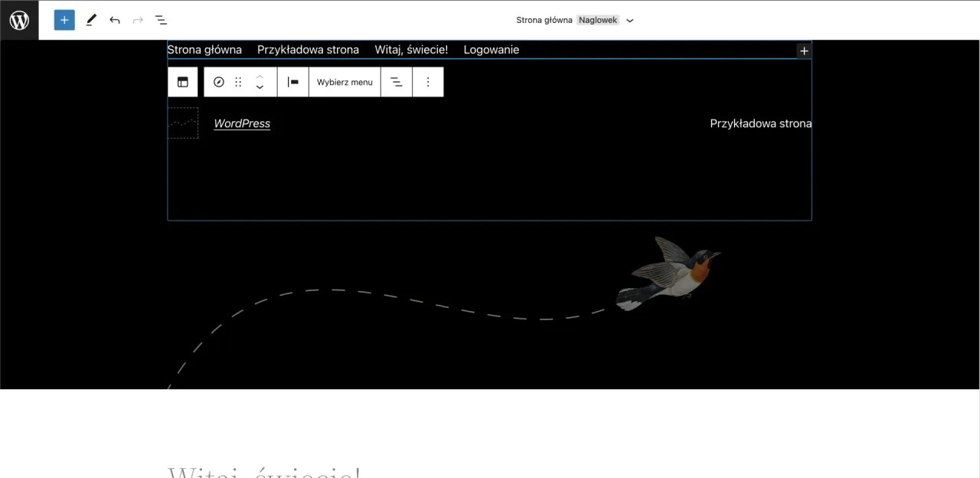Move the block down using the down chevron
Screen dimensions: 980x478
(x=260, y=88)
